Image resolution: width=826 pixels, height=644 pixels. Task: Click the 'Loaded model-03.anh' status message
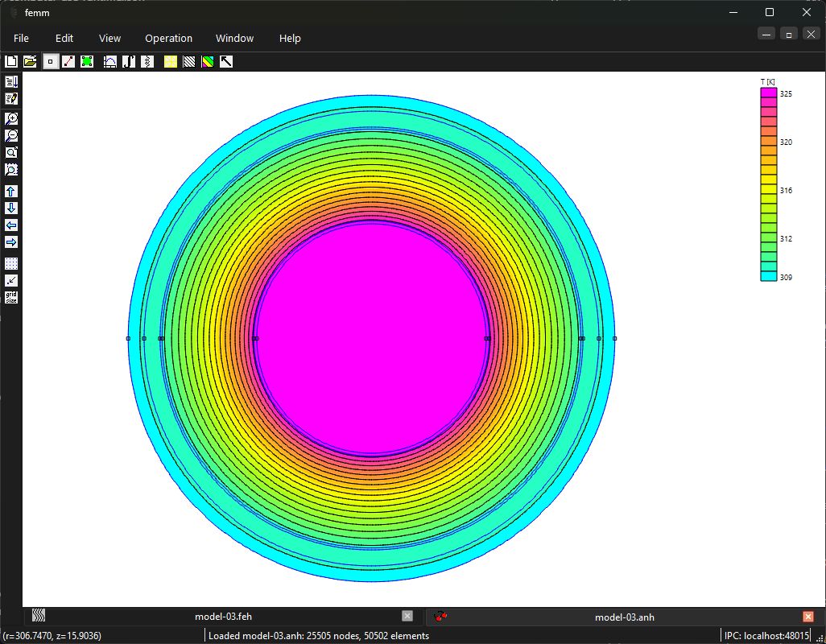pos(319,636)
